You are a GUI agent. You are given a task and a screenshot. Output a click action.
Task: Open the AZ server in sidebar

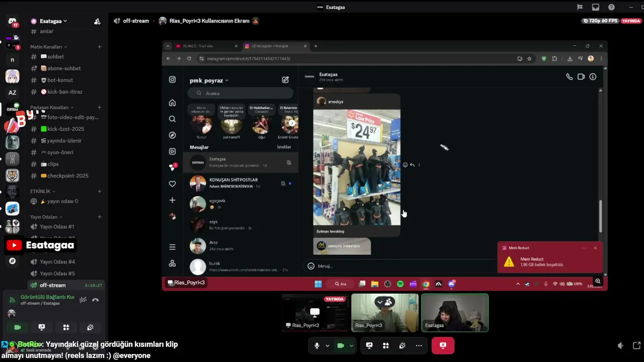tap(13, 93)
